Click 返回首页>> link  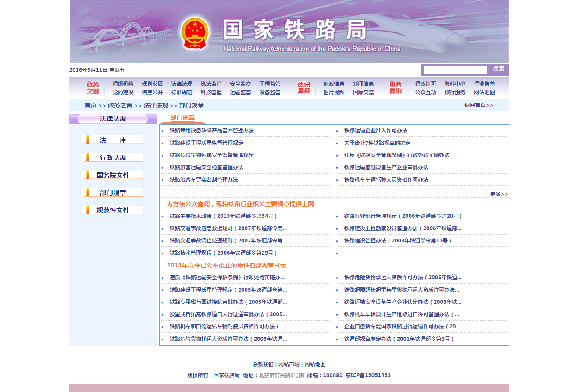click(478, 105)
